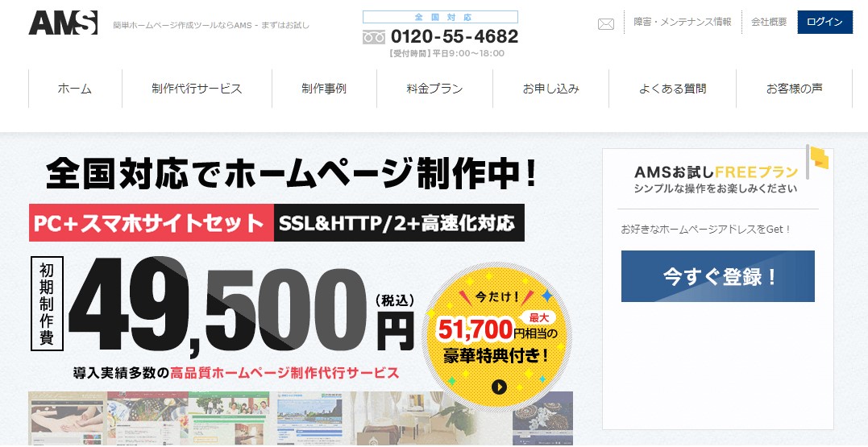Viewport: 868px width, 447px height.
Task: Click the 今すぐ登録! button
Action: 717,276
